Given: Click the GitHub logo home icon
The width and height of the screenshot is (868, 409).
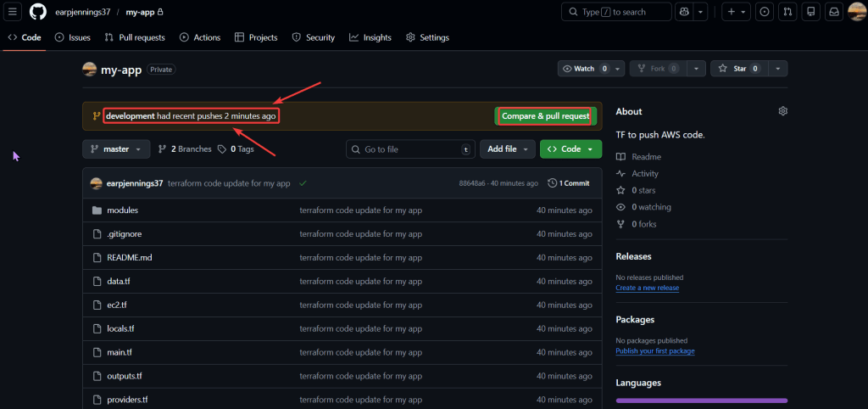Looking at the screenshot, I should [x=38, y=12].
